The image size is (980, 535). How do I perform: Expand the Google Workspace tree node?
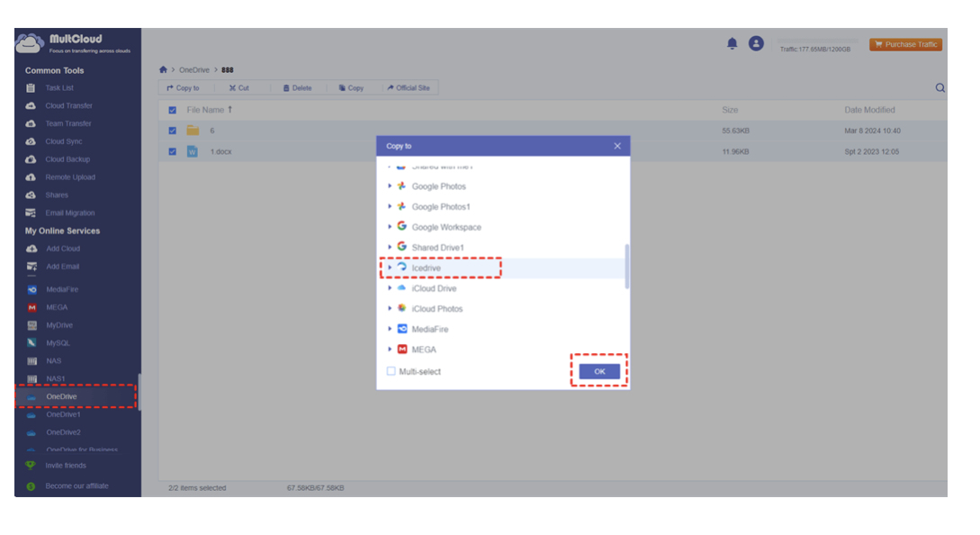(x=390, y=227)
